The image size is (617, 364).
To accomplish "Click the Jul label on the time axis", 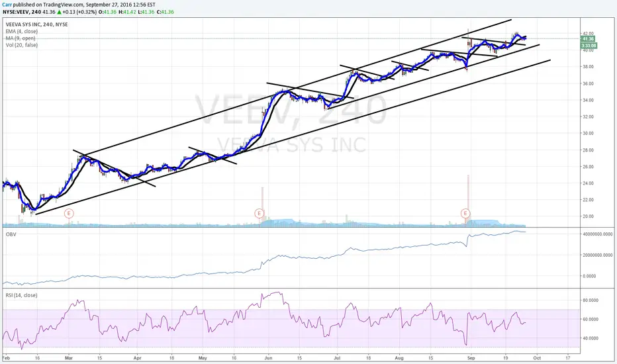I will [x=337, y=358].
